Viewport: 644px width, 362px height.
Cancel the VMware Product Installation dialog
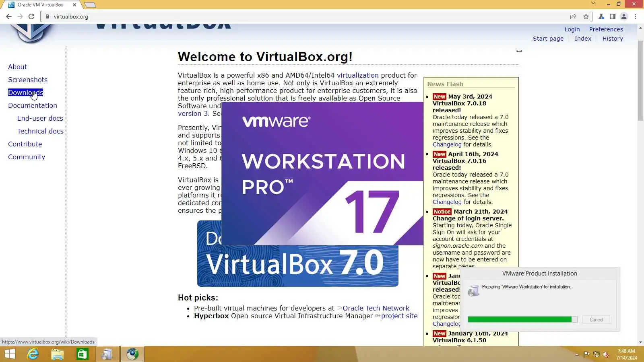pos(597,320)
